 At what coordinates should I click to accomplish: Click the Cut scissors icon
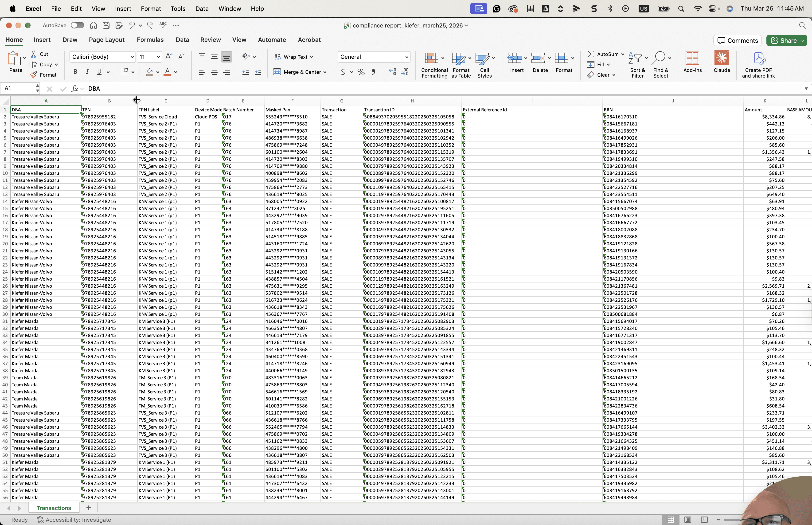pyautogui.click(x=33, y=54)
